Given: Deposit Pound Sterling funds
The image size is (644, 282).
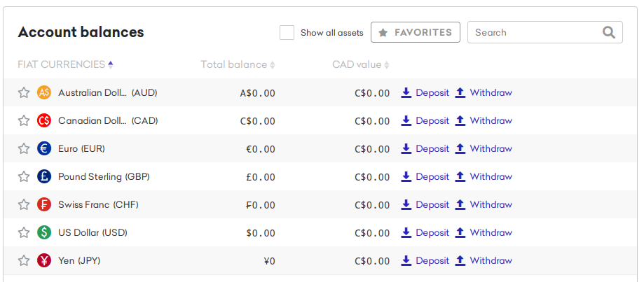Looking at the screenshot, I should (x=425, y=176).
